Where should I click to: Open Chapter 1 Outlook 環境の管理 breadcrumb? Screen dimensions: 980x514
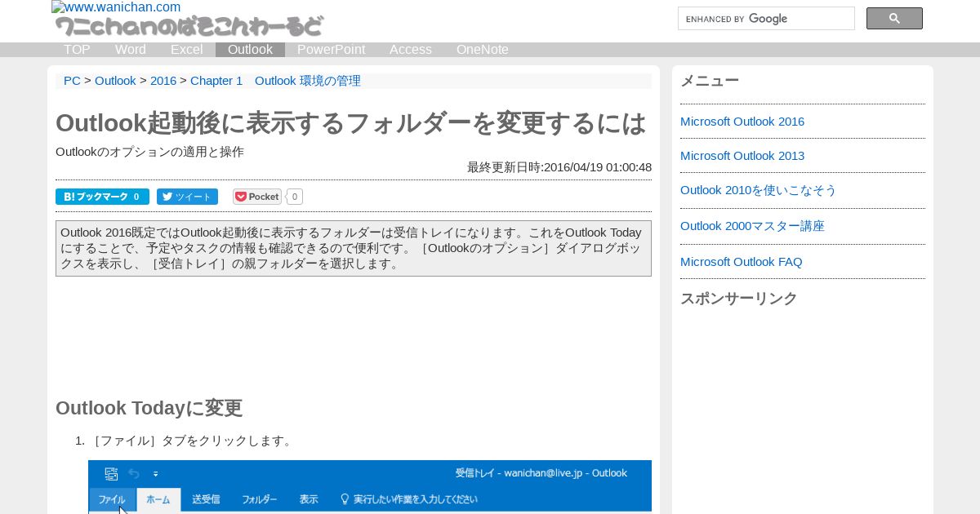(x=275, y=81)
